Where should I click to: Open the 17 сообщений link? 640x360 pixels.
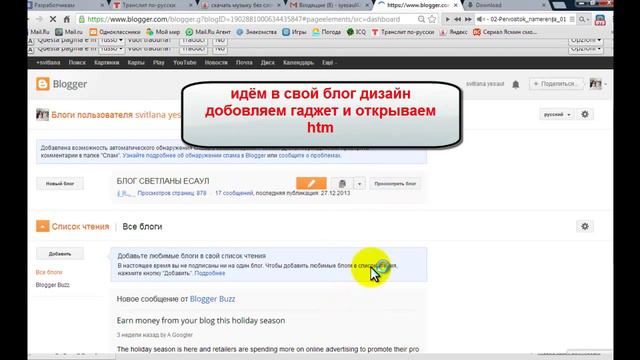234,193
